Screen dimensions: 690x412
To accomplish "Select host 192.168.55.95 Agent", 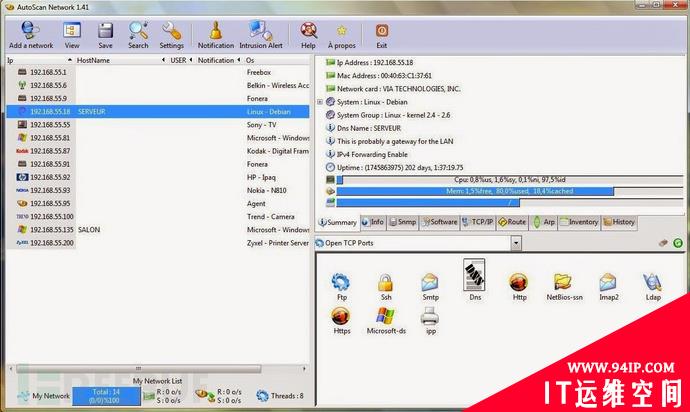I will point(158,203).
